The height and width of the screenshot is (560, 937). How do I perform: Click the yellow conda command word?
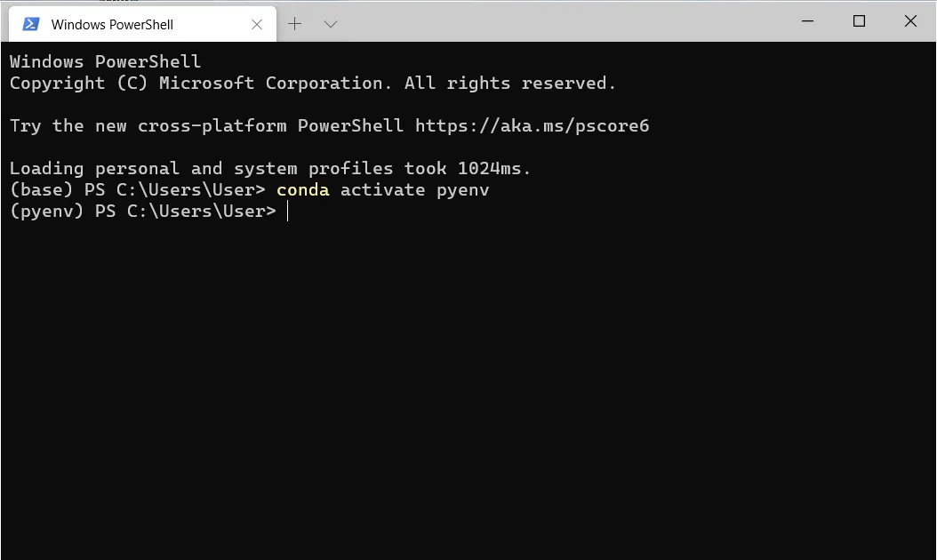(302, 190)
